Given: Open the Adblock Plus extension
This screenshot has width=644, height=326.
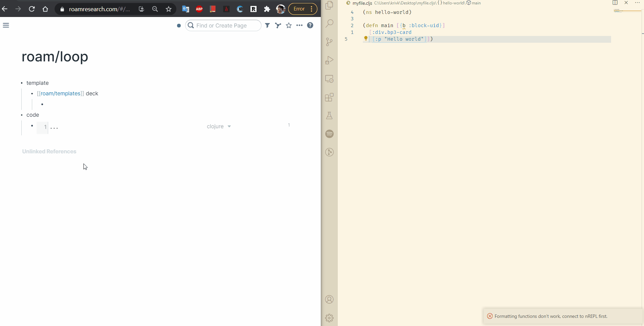Looking at the screenshot, I should pyautogui.click(x=199, y=9).
